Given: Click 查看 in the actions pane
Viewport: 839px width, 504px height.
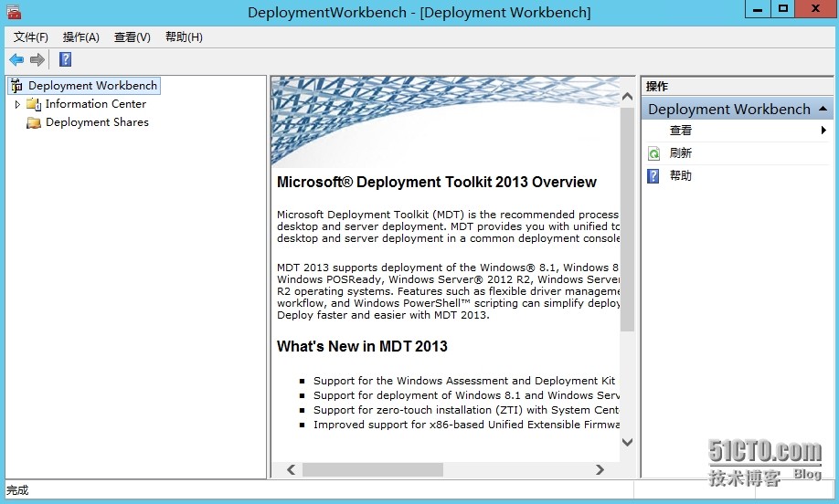Looking at the screenshot, I should coord(680,131).
